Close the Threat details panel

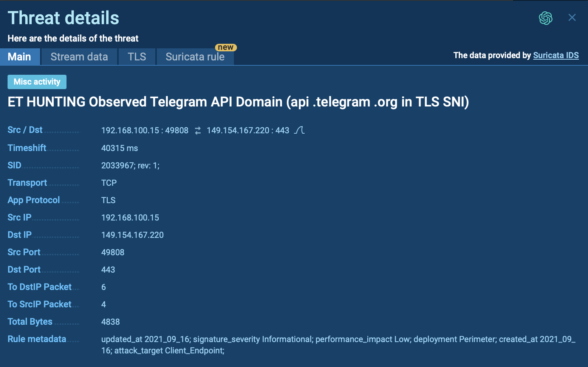[x=572, y=17]
